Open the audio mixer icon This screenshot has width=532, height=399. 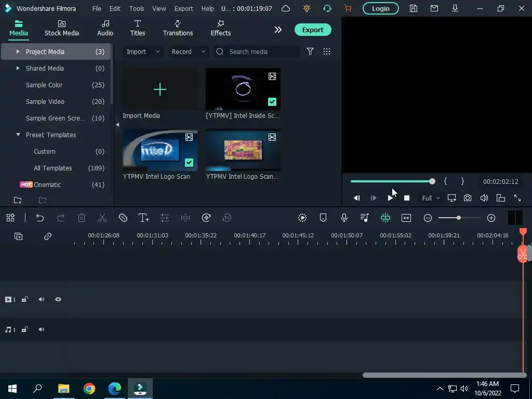[365, 218]
